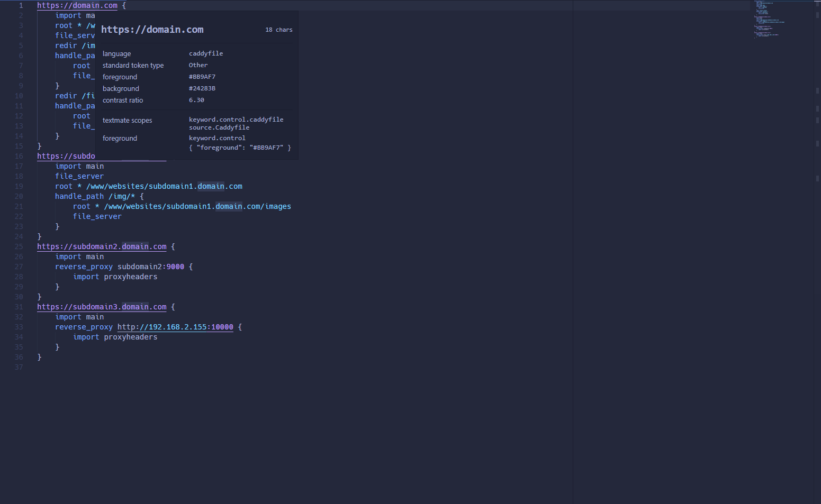
Task: Click the file_server directive on line 22
Action: pyautogui.click(x=97, y=216)
